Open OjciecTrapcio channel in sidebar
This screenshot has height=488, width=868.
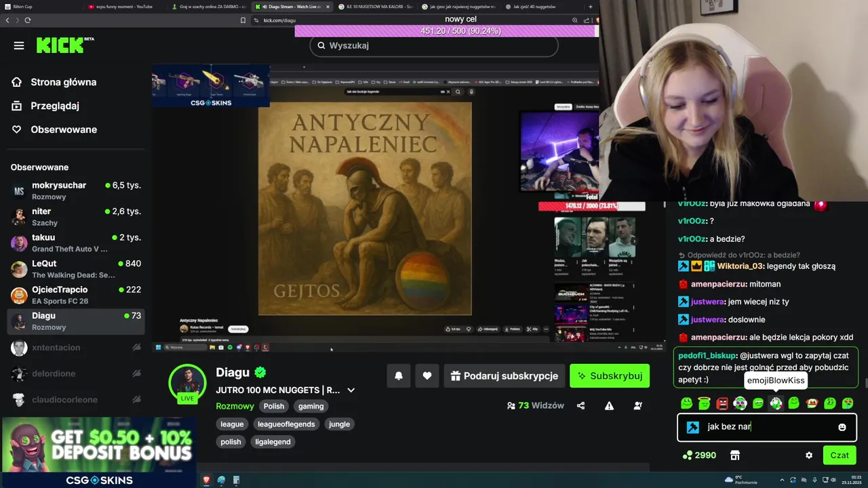point(76,295)
